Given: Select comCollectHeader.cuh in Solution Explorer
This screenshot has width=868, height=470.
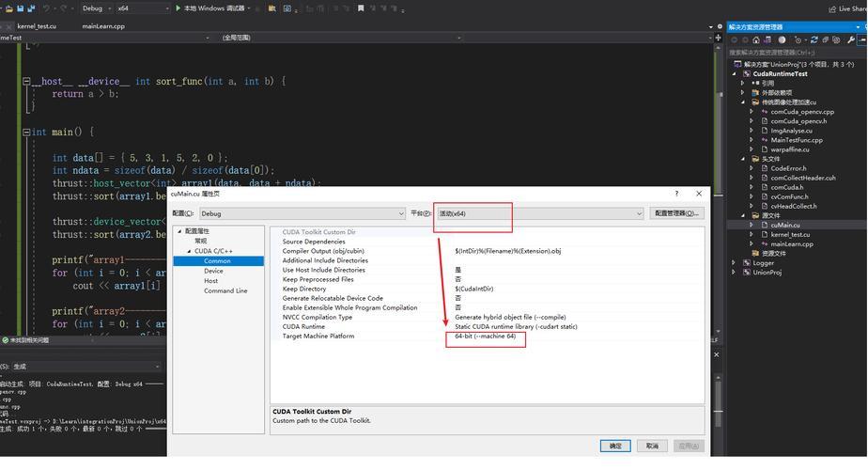Looking at the screenshot, I should 802,178.
